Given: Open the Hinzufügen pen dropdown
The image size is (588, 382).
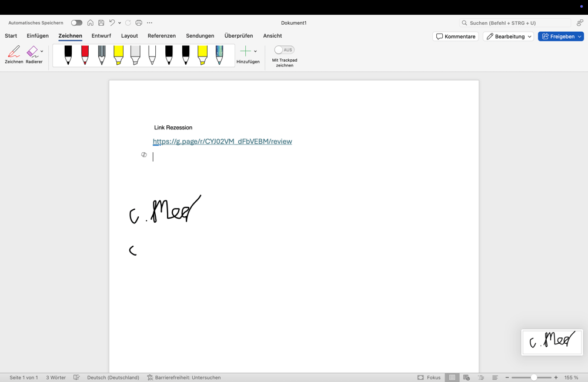Looking at the screenshot, I should 255,52.
